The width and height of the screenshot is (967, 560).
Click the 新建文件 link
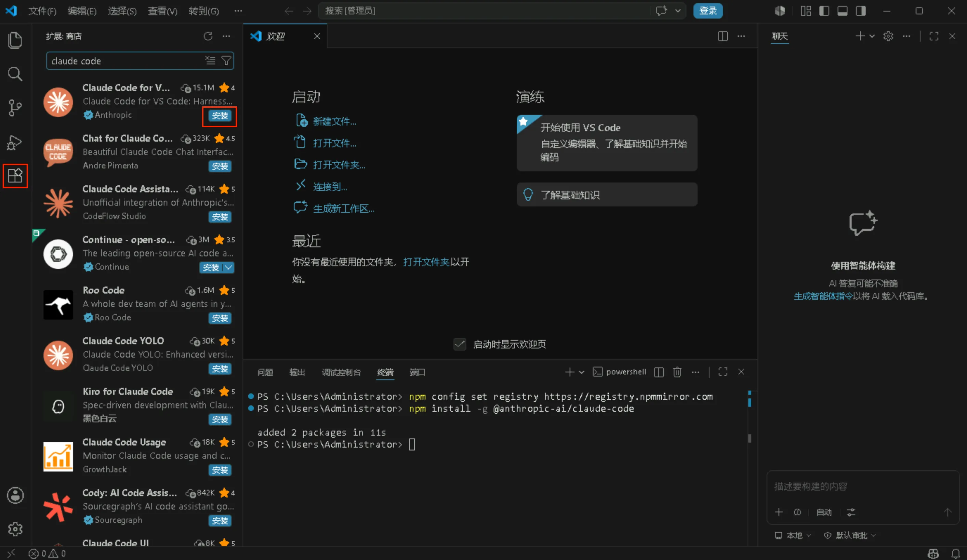click(335, 121)
